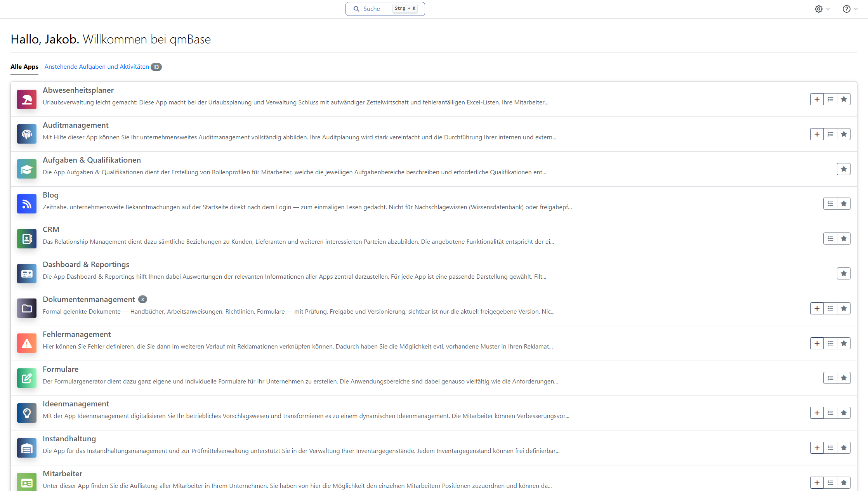
Task: Add new entry in Auditmanagement
Action: (817, 134)
